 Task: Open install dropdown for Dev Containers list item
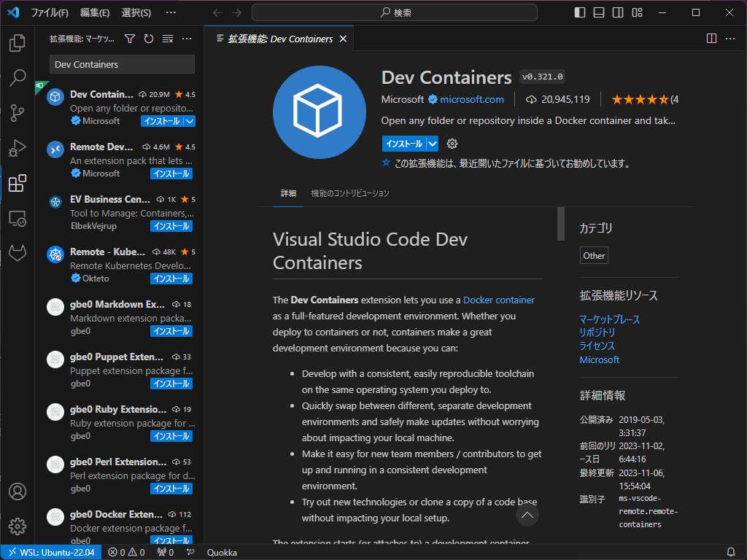coord(190,121)
